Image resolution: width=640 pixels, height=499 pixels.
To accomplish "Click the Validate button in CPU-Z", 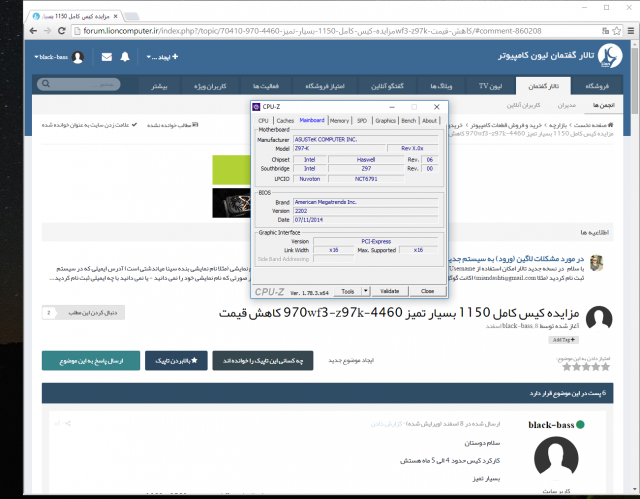I will [389, 291].
